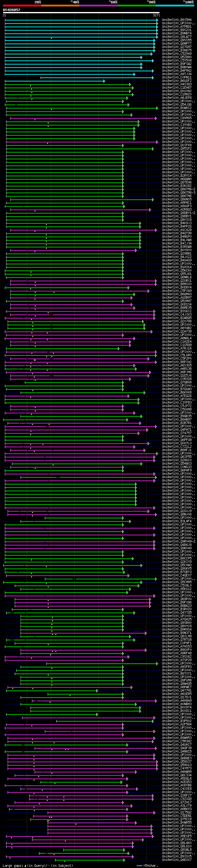Choose hit UniRef100_Q8TEH6
The image size is (197, 868).
click(x=177, y=182)
